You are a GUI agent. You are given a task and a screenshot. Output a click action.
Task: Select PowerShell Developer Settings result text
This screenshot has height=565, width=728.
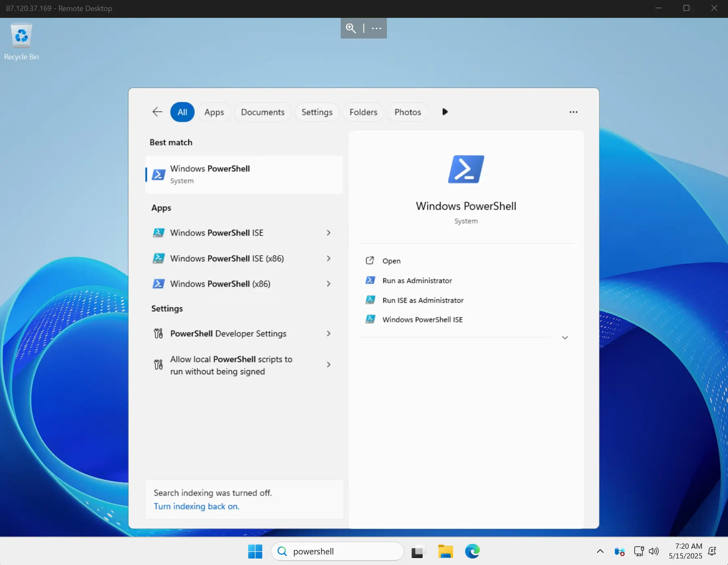(228, 334)
